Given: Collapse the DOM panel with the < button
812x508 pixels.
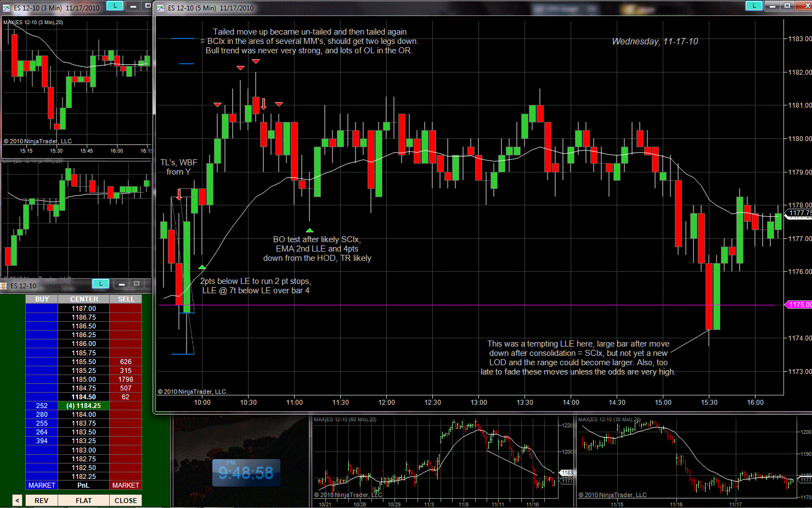Looking at the screenshot, I should (x=17, y=500).
